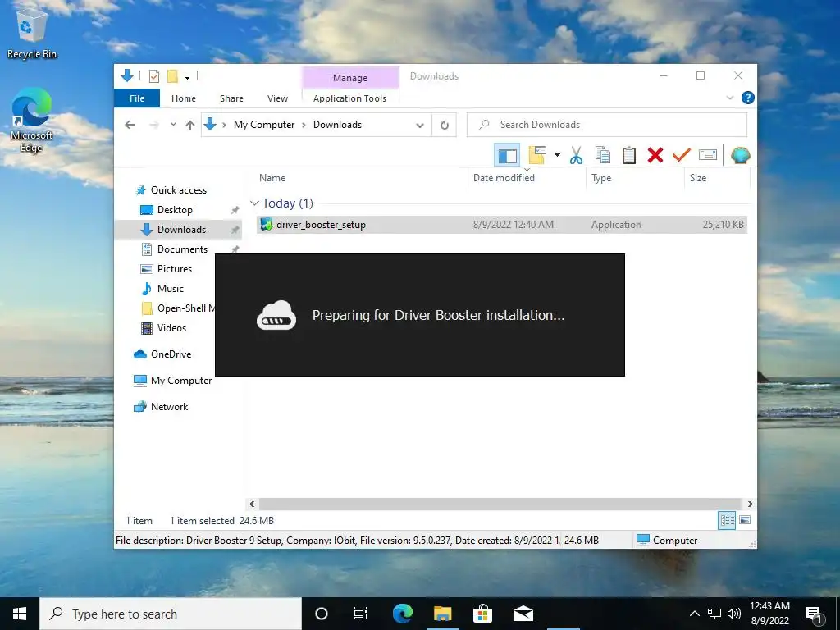This screenshot has width=840, height=630.
Task: Expand the ribbon with the chevron
Action: point(729,98)
